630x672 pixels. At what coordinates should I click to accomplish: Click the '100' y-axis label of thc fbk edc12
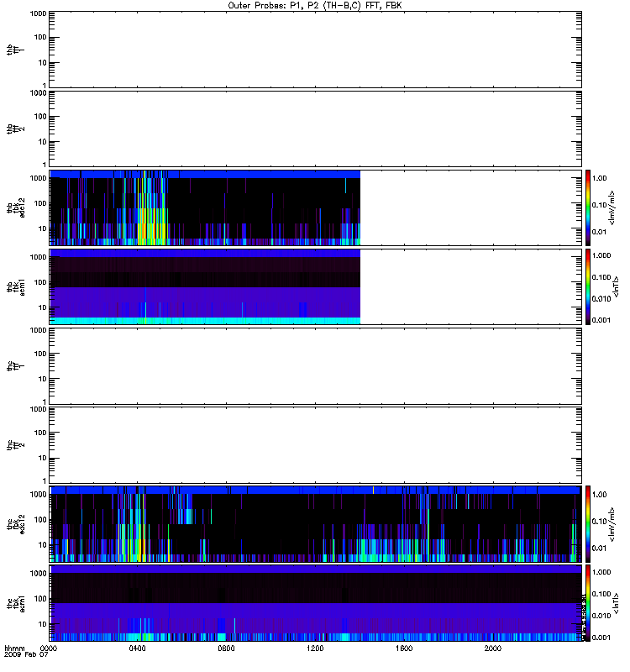point(40,520)
